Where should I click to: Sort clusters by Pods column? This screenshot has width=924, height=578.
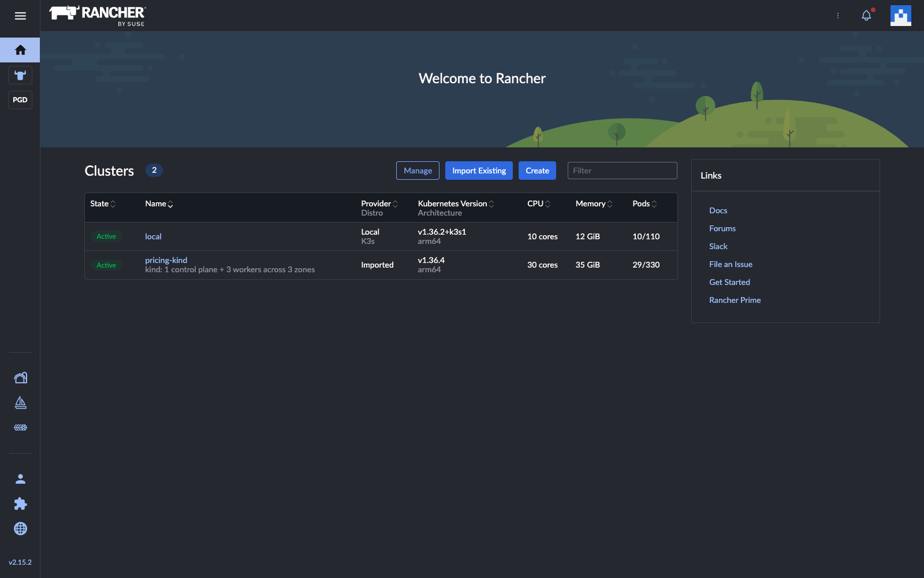coord(644,203)
